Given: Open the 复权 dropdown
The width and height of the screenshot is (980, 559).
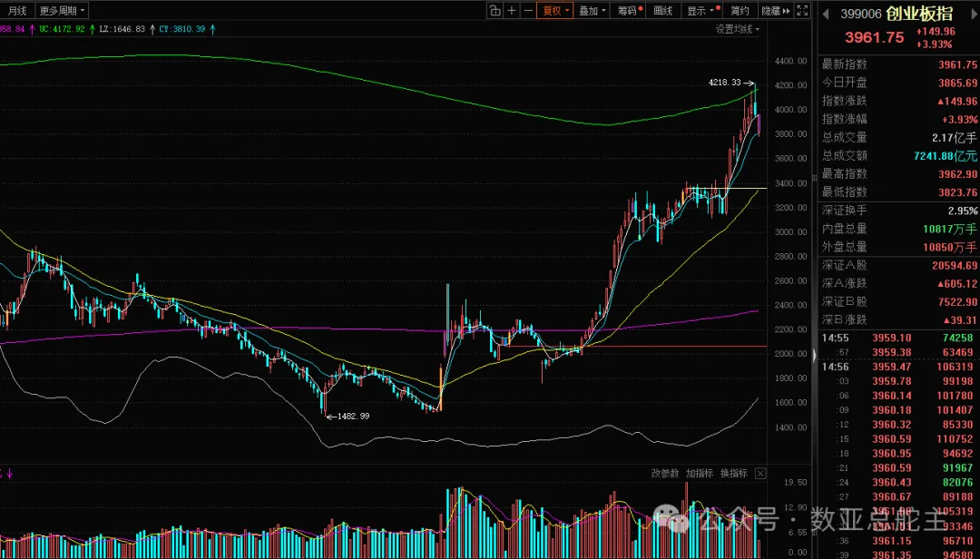Looking at the screenshot, I should (555, 11).
